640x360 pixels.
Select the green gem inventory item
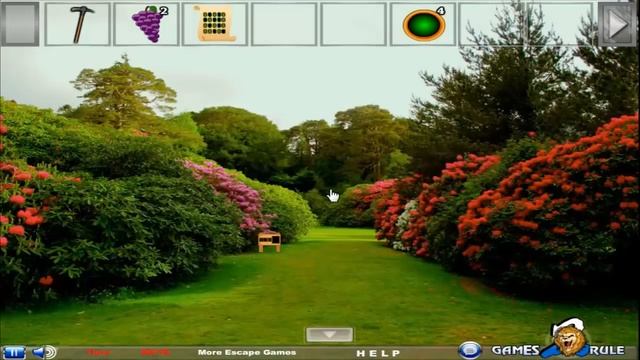(424, 25)
